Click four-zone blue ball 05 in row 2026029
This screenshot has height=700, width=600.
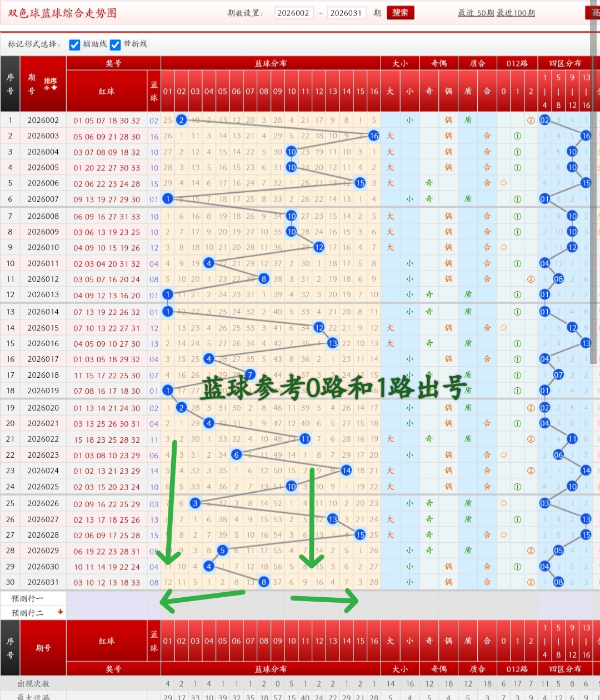coord(558,551)
